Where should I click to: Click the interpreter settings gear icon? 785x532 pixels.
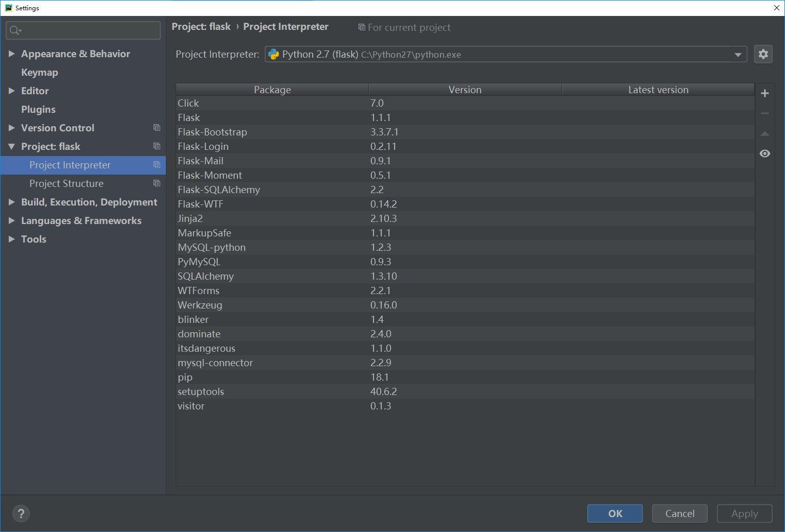tap(763, 54)
